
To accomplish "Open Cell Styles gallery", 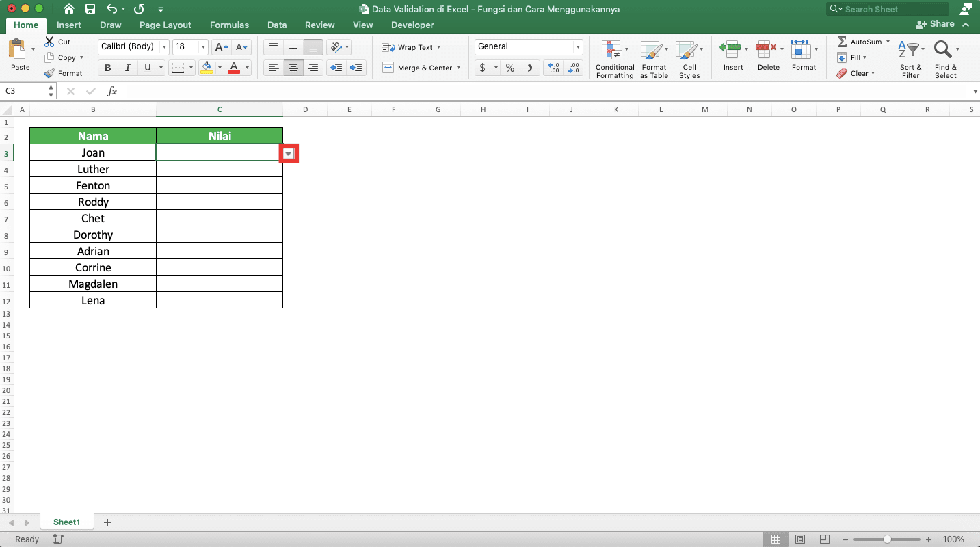I will (689, 59).
